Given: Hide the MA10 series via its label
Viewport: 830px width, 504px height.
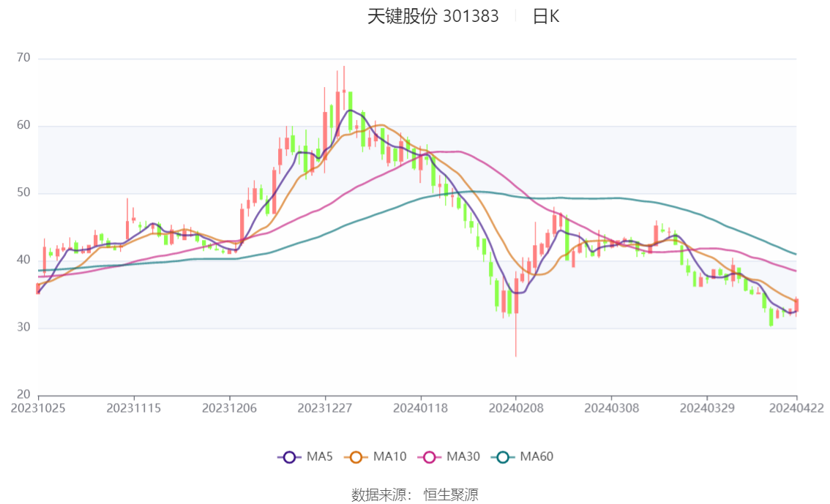Looking at the screenshot, I should click(389, 457).
